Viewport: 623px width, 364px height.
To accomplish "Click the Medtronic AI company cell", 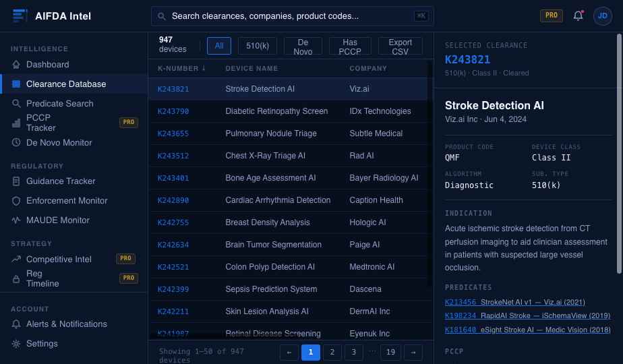I will click(372, 267).
